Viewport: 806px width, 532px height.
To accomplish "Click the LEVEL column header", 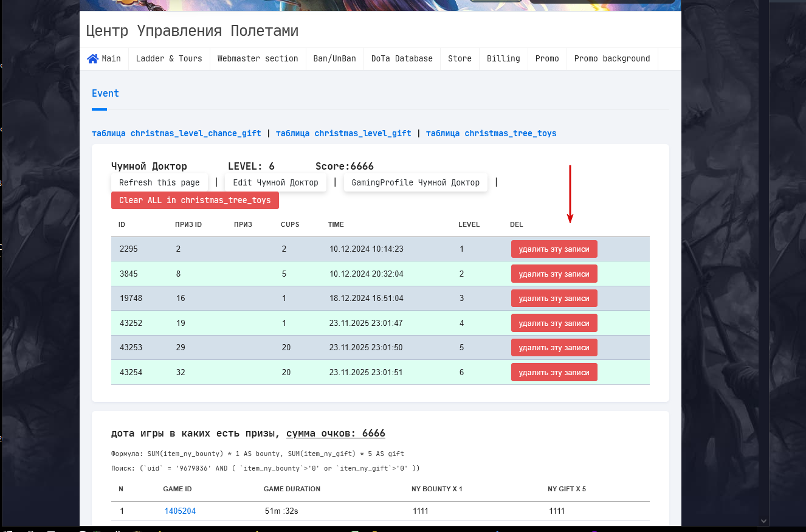I will (469, 225).
